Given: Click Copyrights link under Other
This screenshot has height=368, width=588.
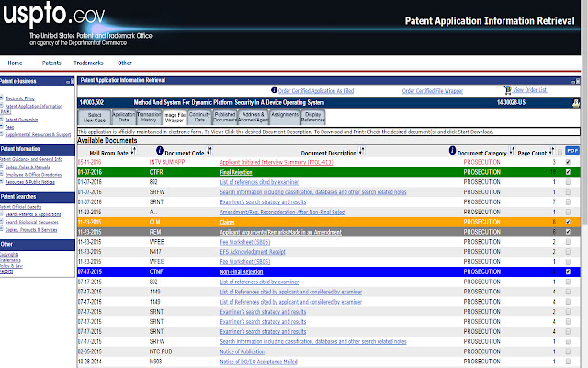Looking at the screenshot, I should click(9, 255).
